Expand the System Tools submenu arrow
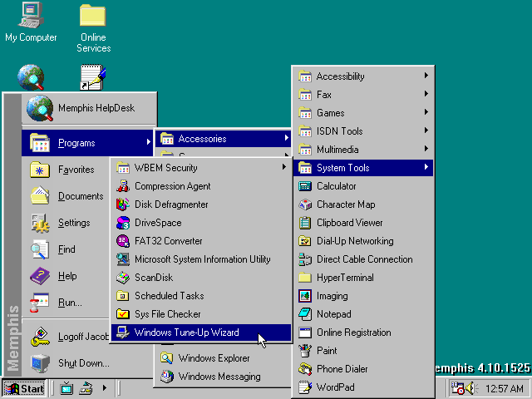 pyautogui.click(x=426, y=167)
